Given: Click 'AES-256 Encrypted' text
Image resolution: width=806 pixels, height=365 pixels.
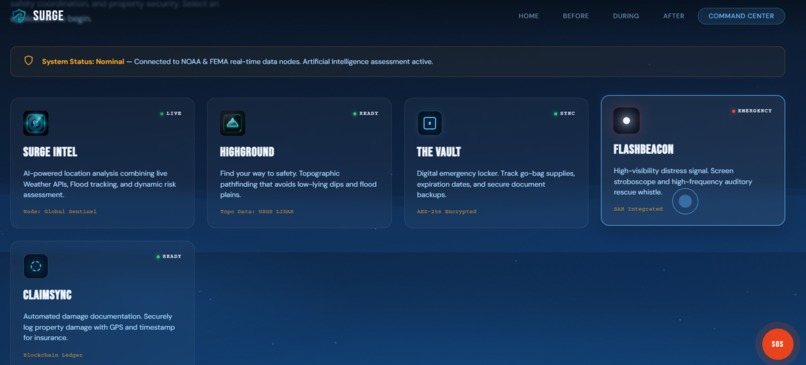Looking at the screenshot, I should (447, 211).
